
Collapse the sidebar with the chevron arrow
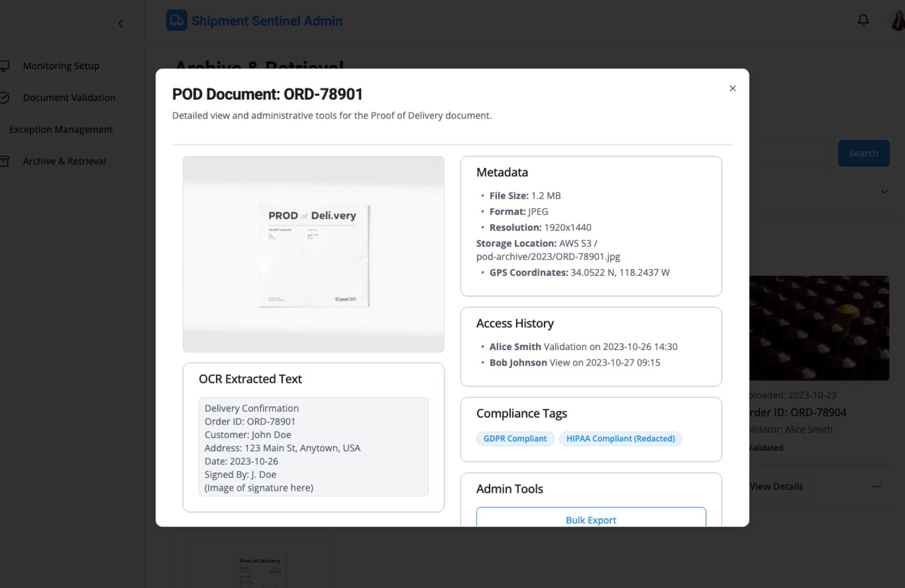click(121, 24)
